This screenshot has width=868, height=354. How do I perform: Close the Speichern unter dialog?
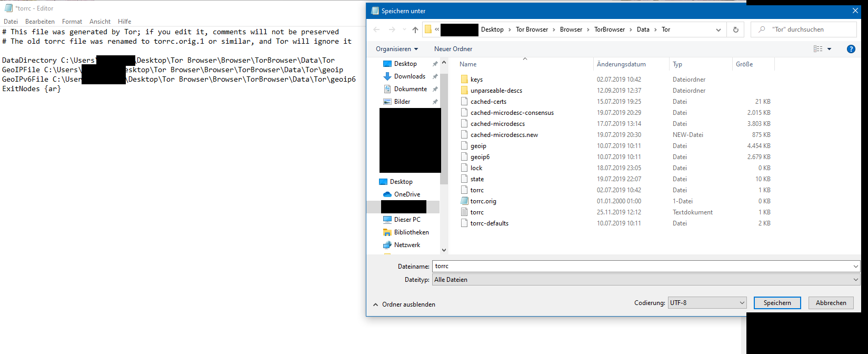click(855, 11)
